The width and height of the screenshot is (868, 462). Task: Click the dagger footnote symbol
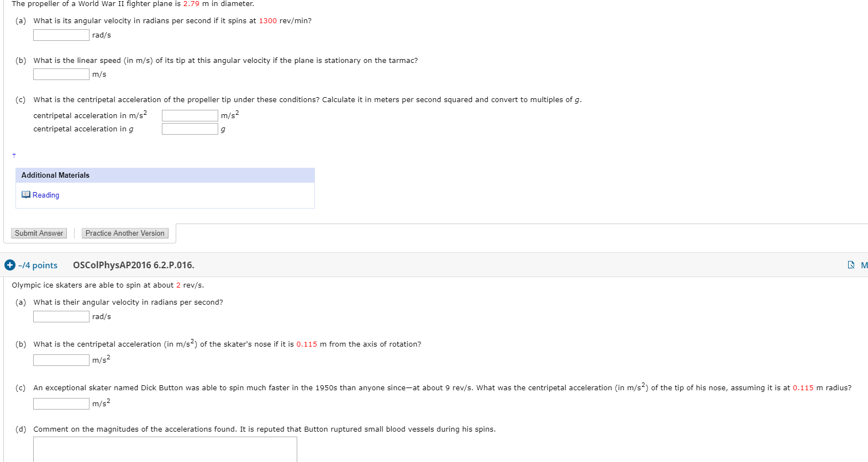click(14, 155)
